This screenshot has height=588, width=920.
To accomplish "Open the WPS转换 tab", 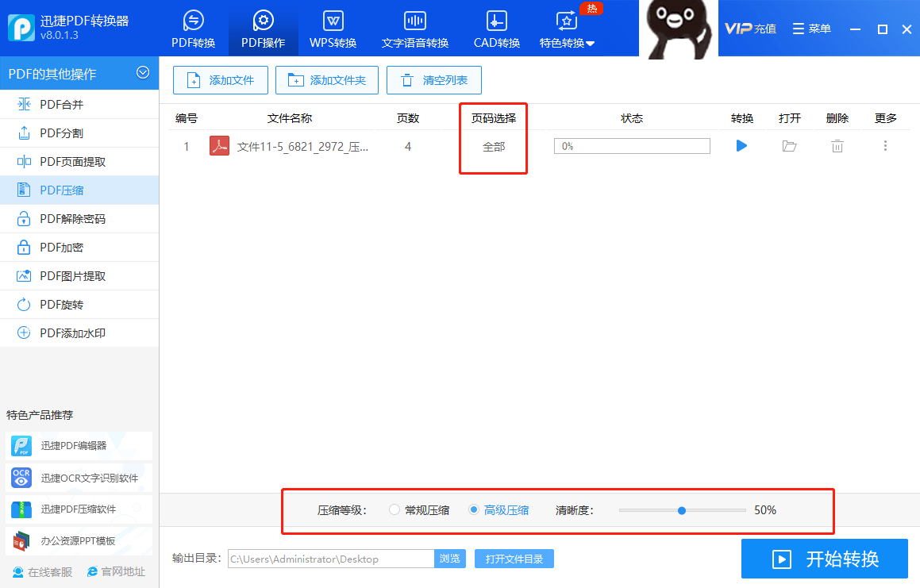I will click(333, 29).
